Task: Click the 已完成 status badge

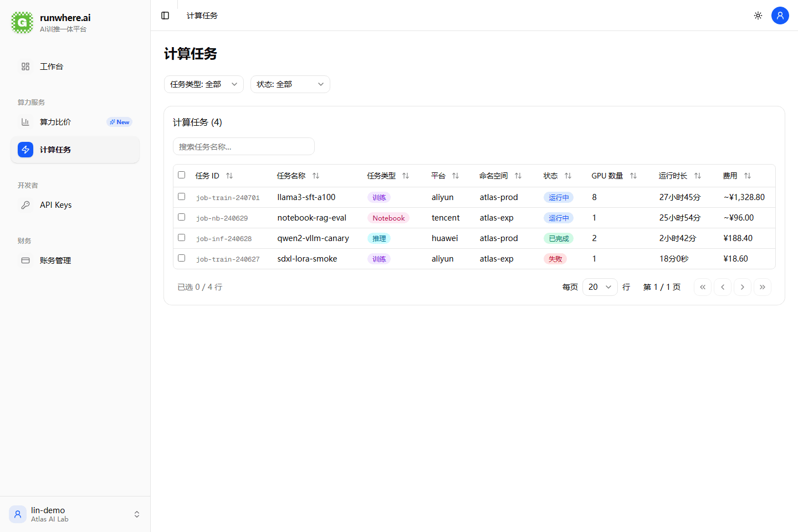Action: 559,238
